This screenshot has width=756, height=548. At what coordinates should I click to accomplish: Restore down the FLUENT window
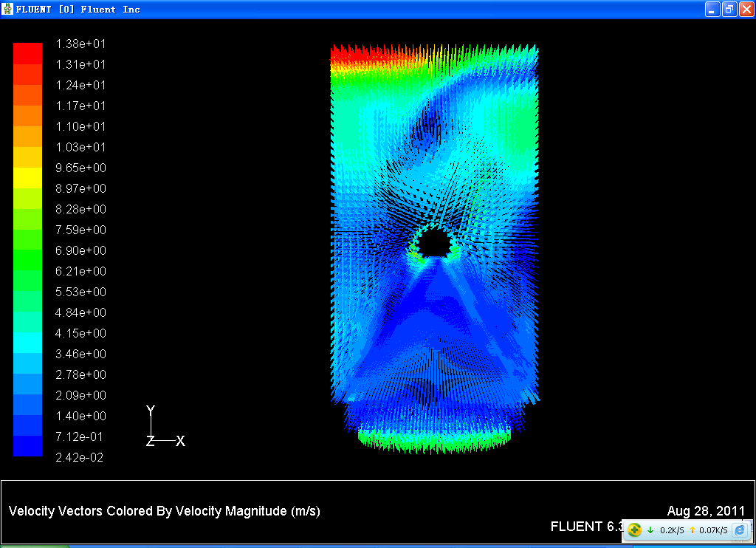pyautogui.click(x=729, y=10)
